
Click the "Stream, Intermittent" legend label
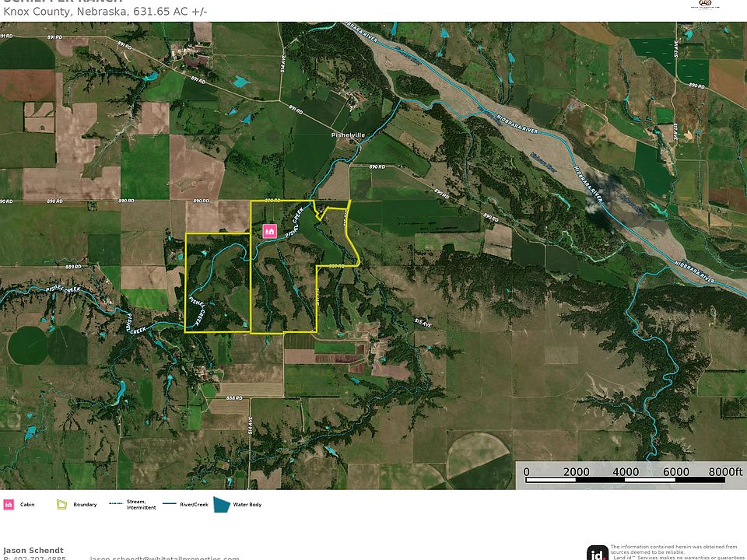(x=141, y=504)
